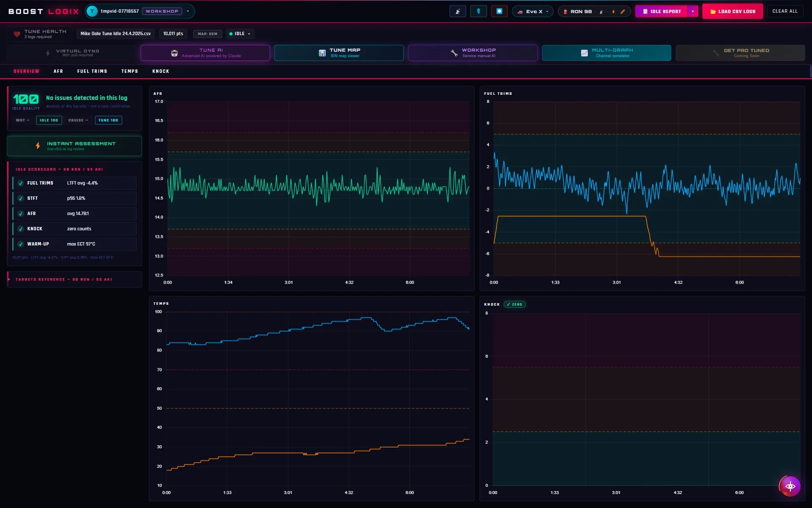
Task: Click the Knock ZERO status badge
Action: pyautogui.click(x=515, y=304)
